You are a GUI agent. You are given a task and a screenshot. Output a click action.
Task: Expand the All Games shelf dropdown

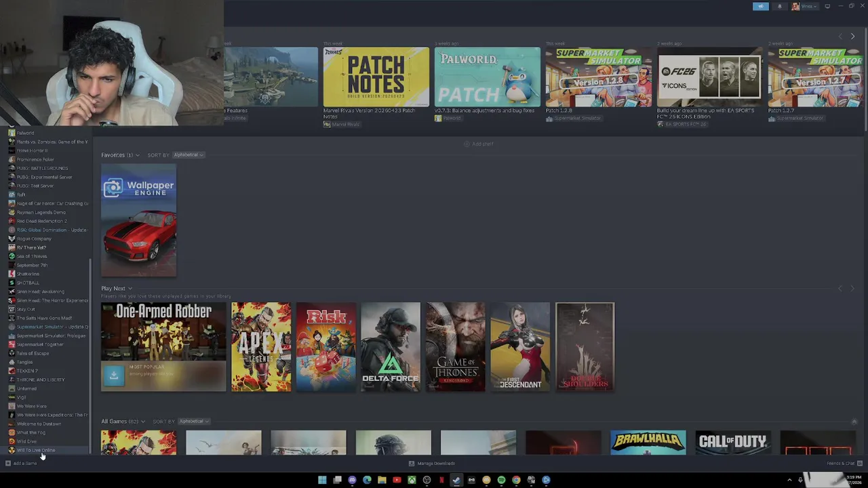click(x=143, y=422)
